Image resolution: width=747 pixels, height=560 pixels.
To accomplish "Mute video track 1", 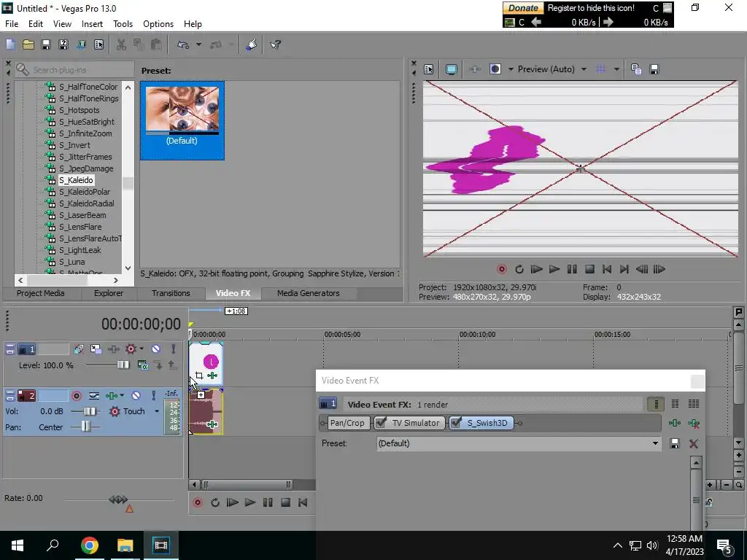I will (x=156, y=349).
